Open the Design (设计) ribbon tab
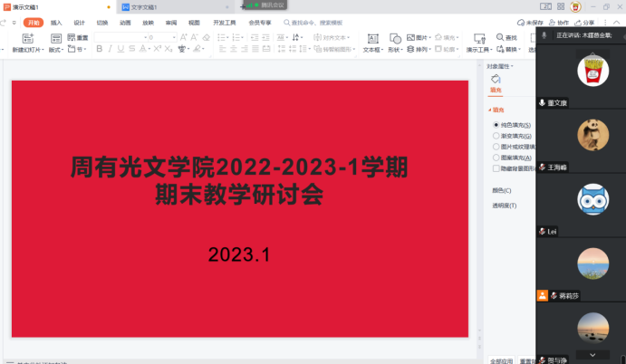 [x=79, y=22]
